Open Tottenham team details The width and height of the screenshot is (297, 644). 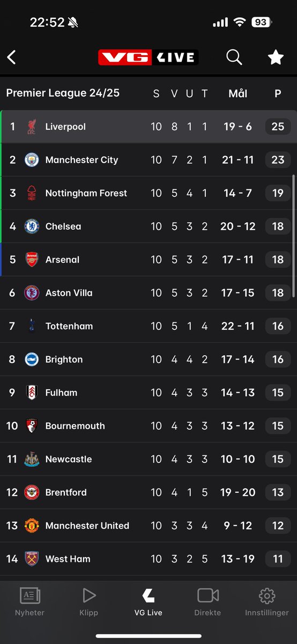click(x=148, y=326)
